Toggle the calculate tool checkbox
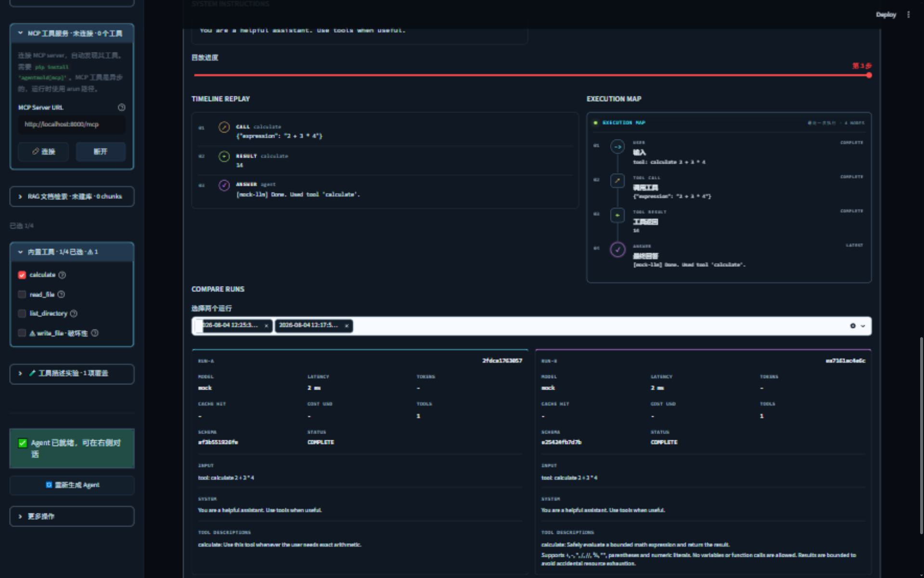 point(22,275)
